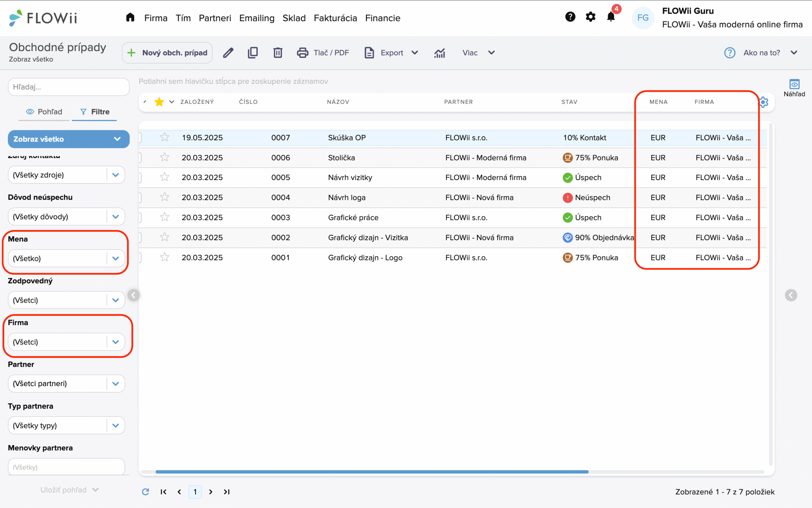Star the Grafické práce record
This screenshot has height=508, width=812.
tap(164, 217)
